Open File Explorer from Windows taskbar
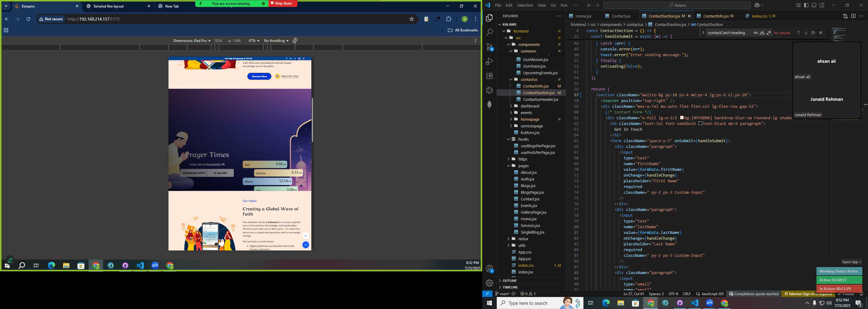 tap(621, 303)
